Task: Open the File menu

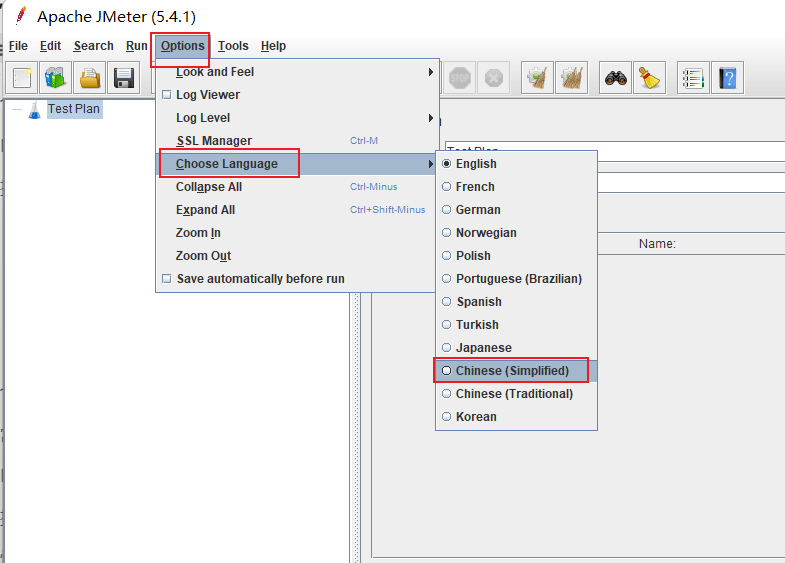Action: click(x=18, y=46)
